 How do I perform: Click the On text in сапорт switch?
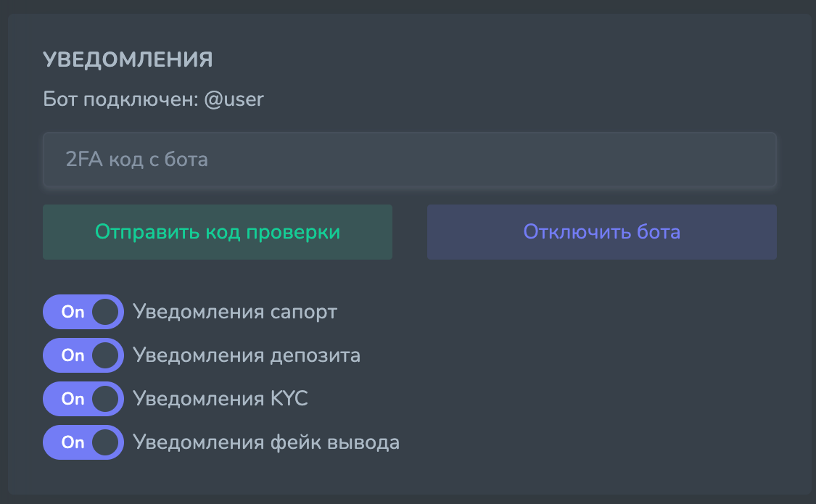73,312
